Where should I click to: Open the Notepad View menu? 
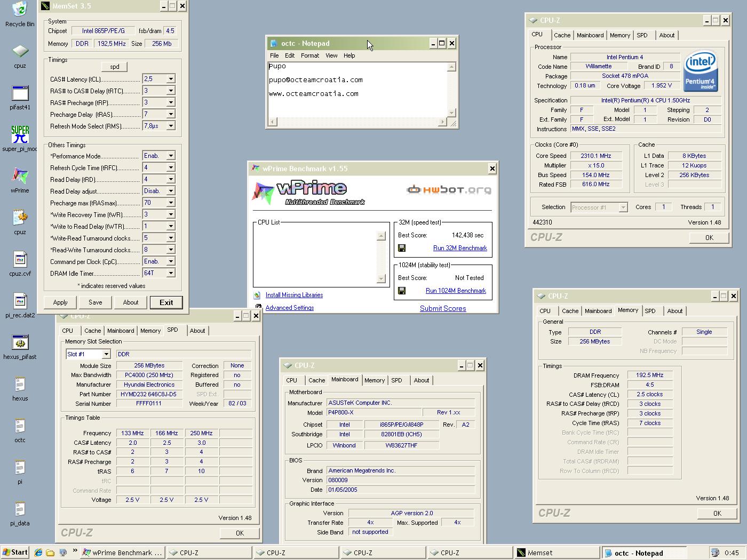(331, 55)
